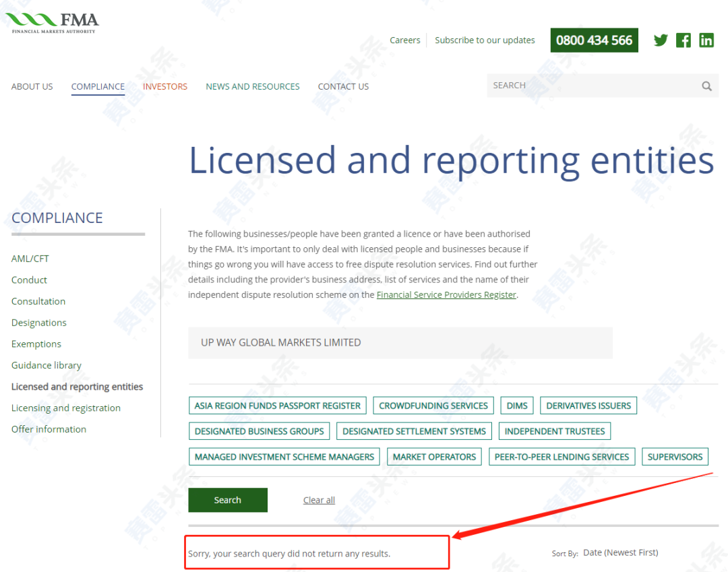This screenshot has height=572, width=728.
Task: Open Consultation in the sidebar
Action: click(38, 302)
